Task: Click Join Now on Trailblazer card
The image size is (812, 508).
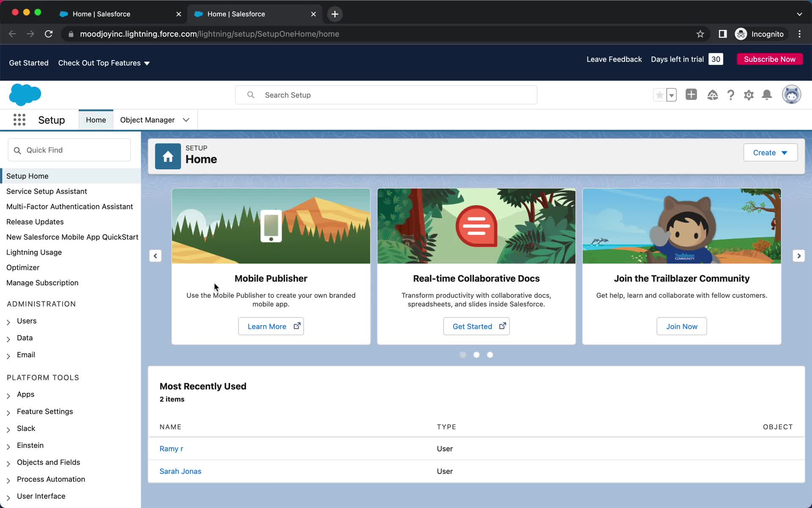Action: pos(682,326)
